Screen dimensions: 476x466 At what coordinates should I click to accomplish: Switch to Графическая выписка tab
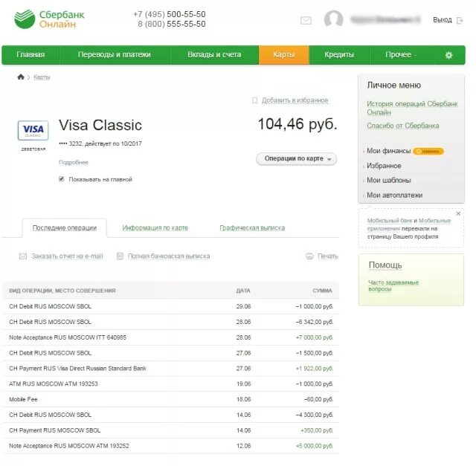(x=252, y=228)
